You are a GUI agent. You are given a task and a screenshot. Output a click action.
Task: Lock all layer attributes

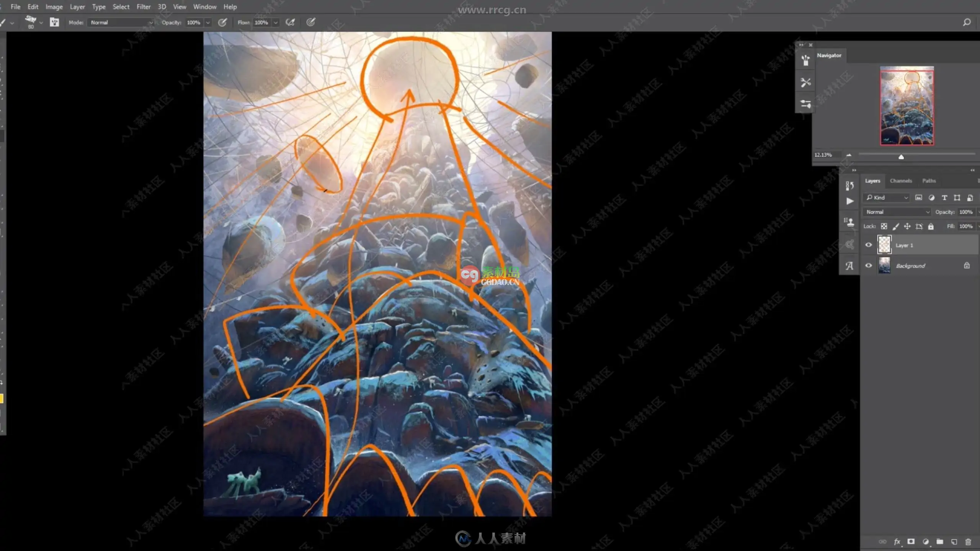coord(931,227)
